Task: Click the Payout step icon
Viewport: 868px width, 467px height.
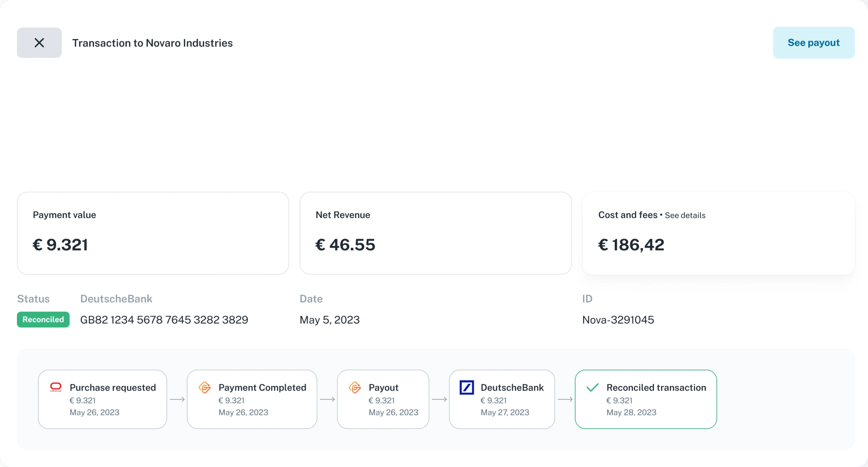Action: click(x=355, y=387)
